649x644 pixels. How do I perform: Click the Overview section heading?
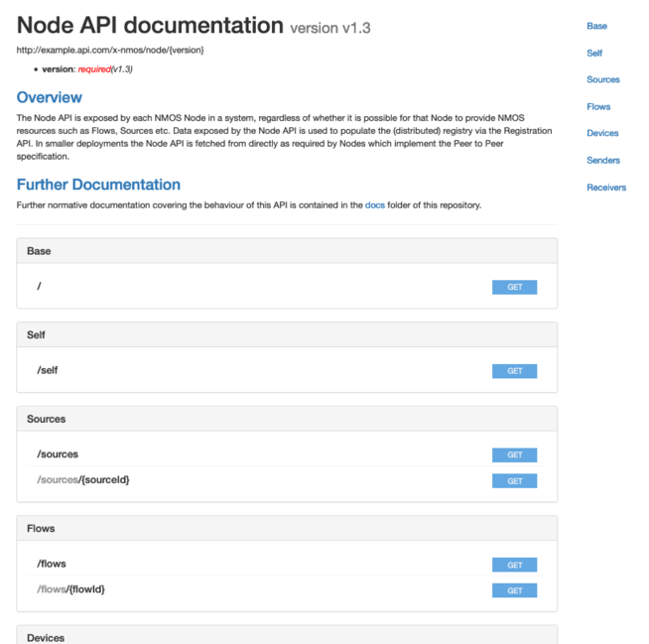[x=50, y=97]
